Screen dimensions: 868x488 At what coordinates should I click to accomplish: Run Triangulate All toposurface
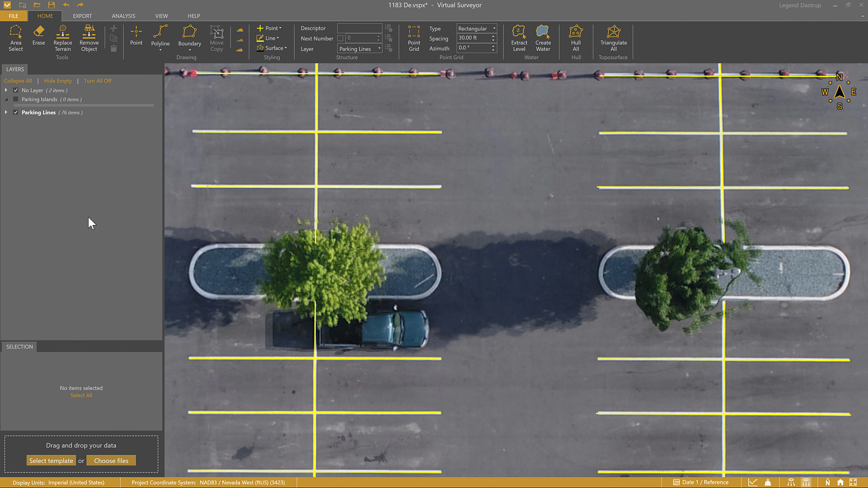coord(613,38)
